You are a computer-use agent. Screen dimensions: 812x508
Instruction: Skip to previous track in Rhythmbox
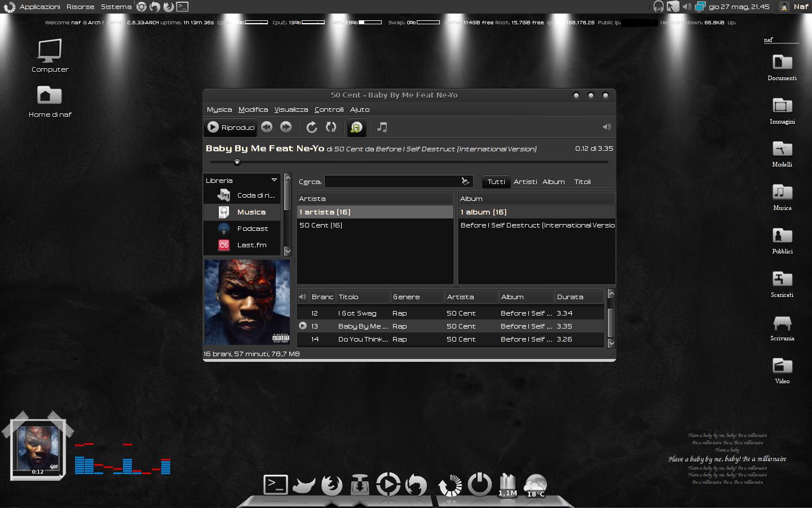coord(267,128)
